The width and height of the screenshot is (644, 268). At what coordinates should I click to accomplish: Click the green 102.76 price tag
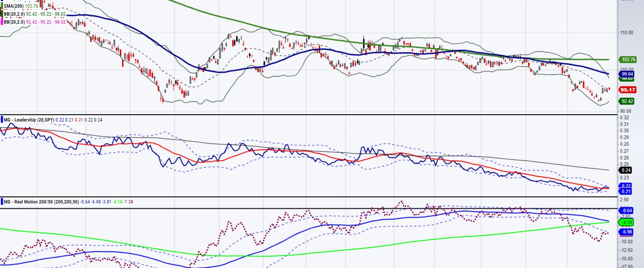coord(628,59)
